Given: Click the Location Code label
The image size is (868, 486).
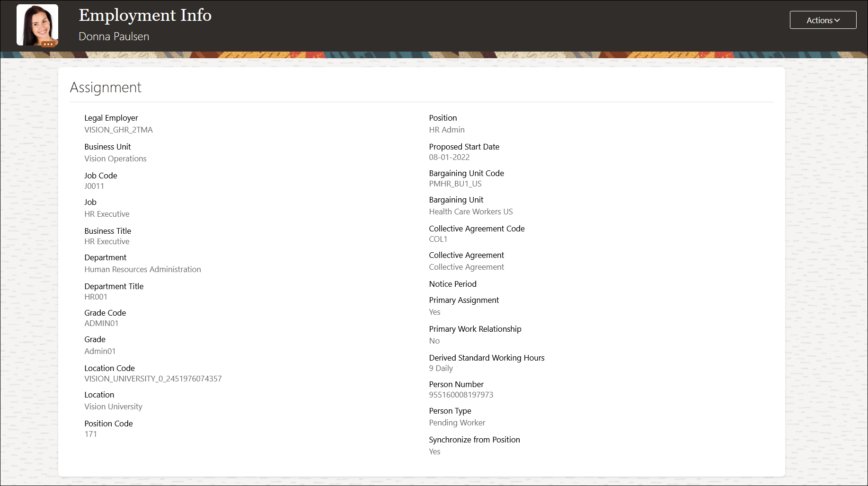Looking at the screenshot, I should pos(109,368).
